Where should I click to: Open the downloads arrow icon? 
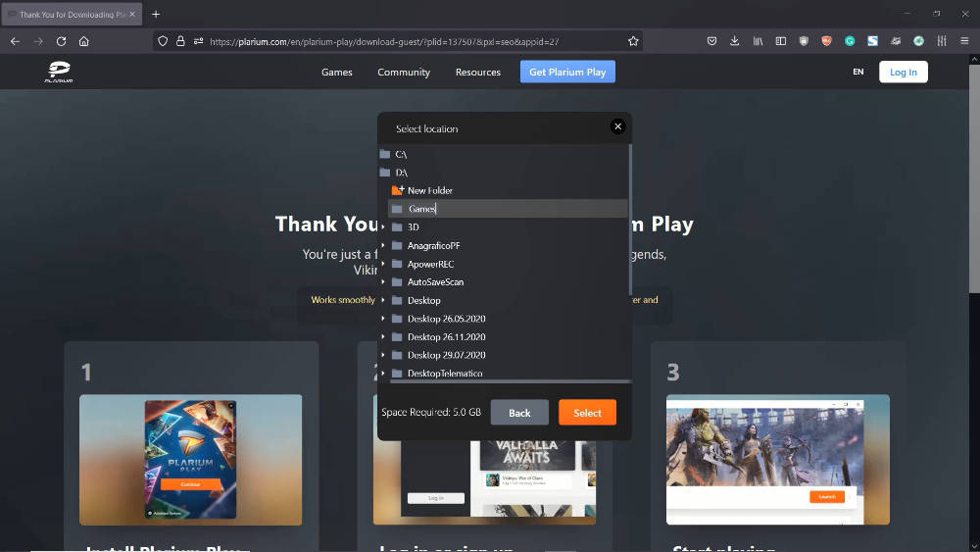point(734,41)
